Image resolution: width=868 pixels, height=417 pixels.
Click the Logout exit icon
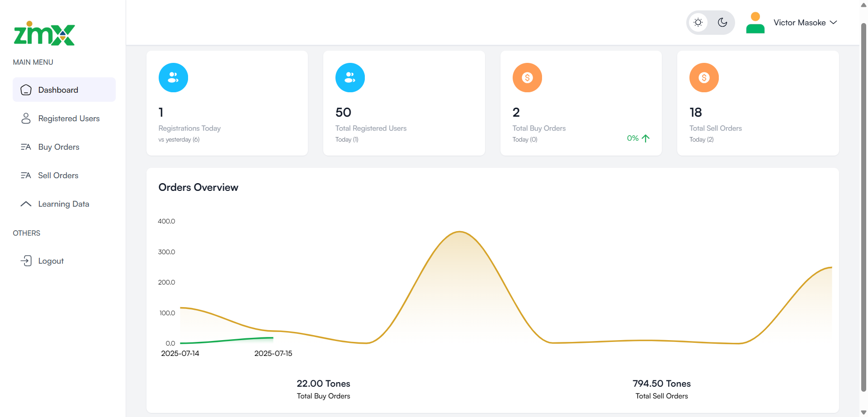coord(26,261)
